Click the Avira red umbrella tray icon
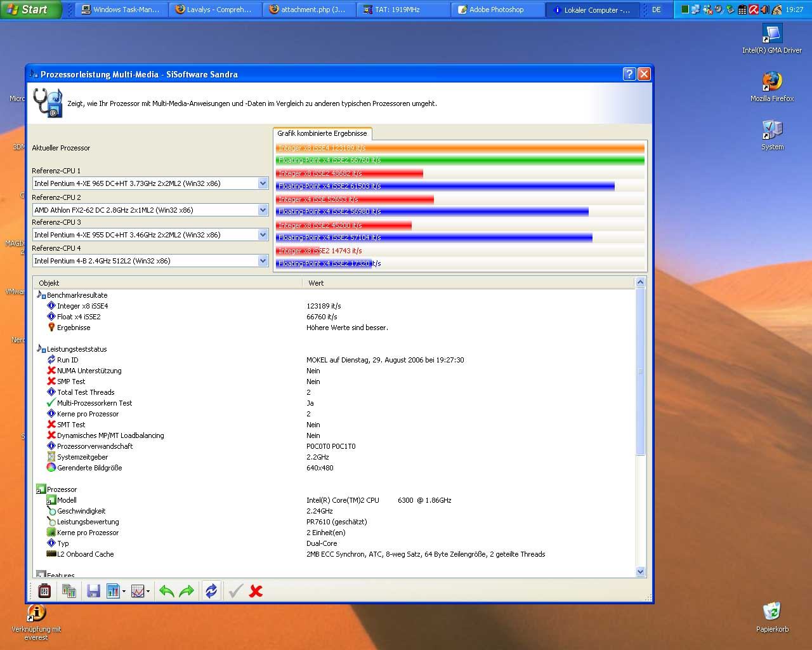 point(754,10)
